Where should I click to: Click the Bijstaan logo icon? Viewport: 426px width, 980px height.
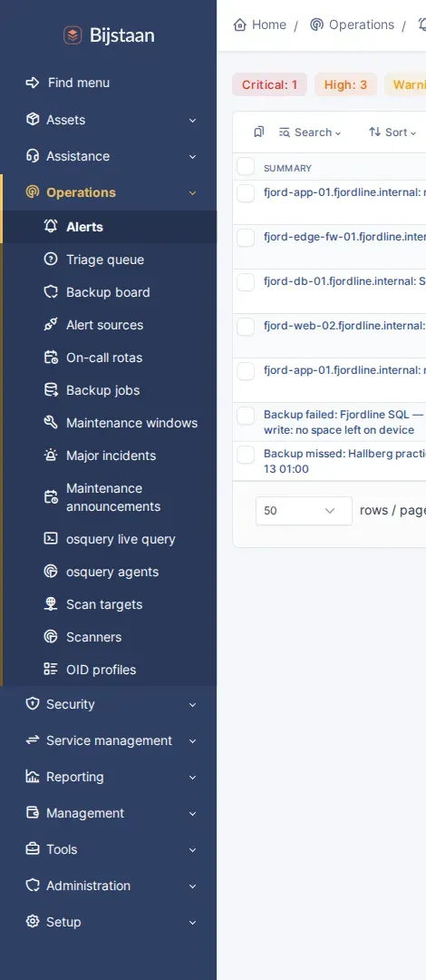pos(73,35)
